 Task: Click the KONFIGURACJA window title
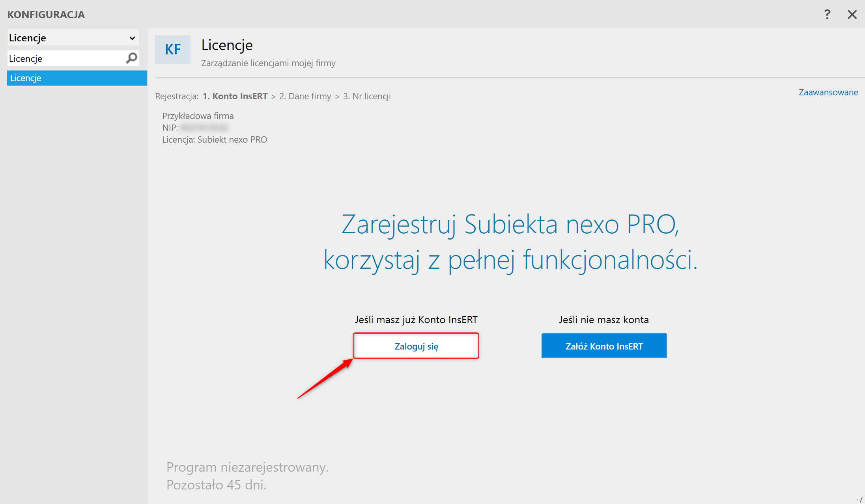(46, 15)
